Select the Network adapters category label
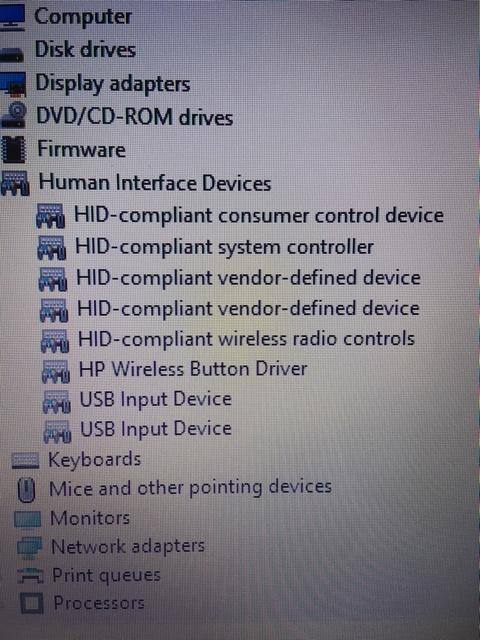Image resolution: width=480 pixels, height=640 pixels. click(128, 547)
